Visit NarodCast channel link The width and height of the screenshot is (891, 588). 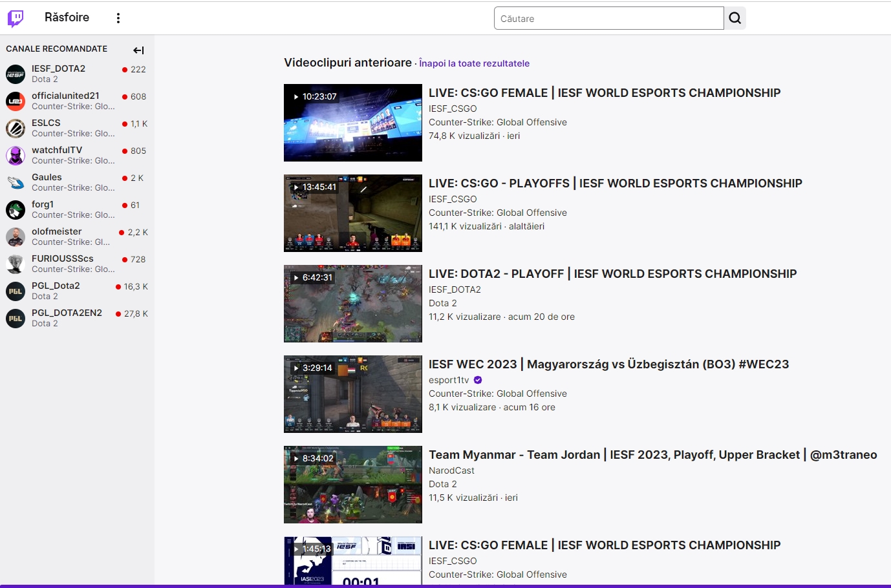tap(451, 470)
